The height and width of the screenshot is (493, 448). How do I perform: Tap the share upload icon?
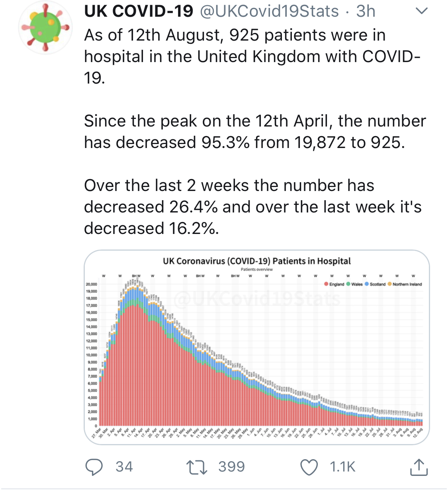pyautogui.click(x=419, y=467)
